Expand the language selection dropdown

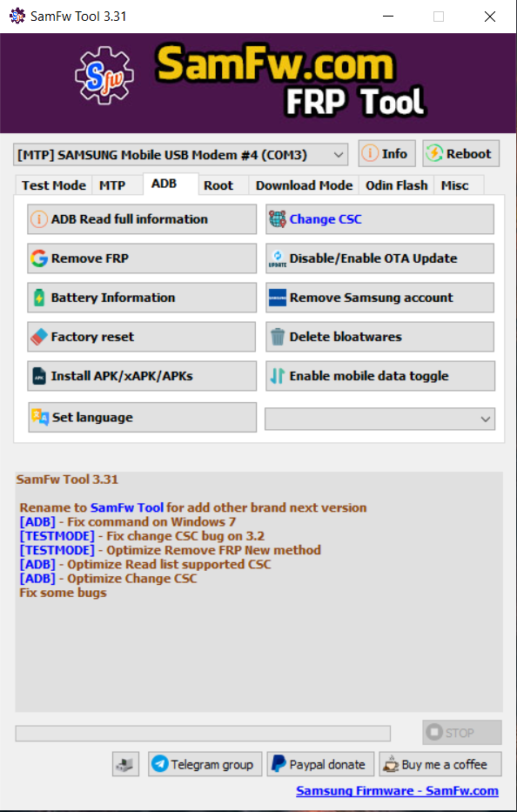[379, 419]
